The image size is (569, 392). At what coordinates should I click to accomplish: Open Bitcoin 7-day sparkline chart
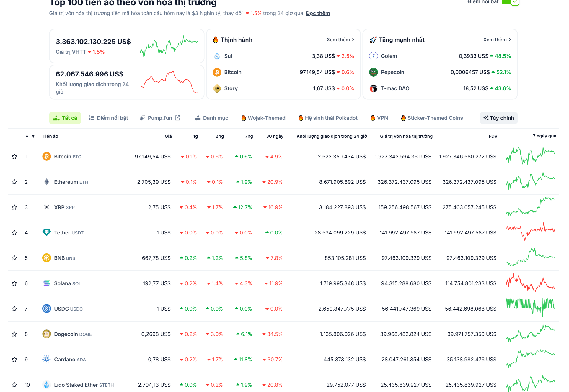530,155
